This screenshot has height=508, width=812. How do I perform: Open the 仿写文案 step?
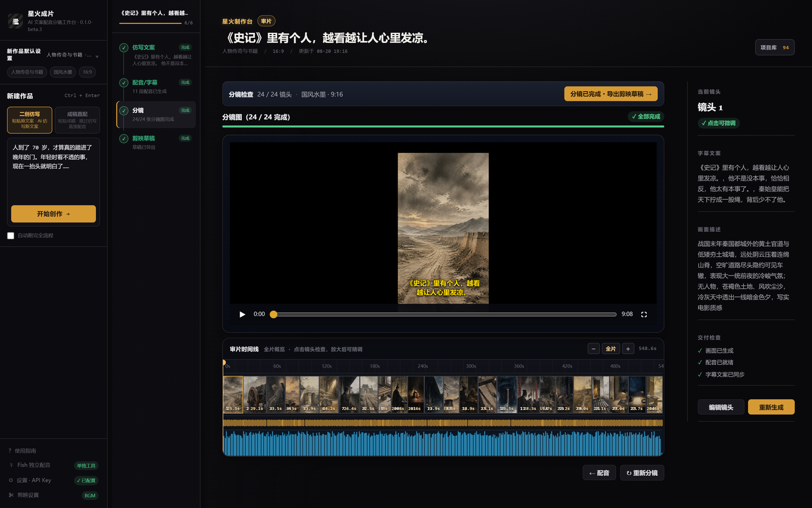(x=156, y=55)
